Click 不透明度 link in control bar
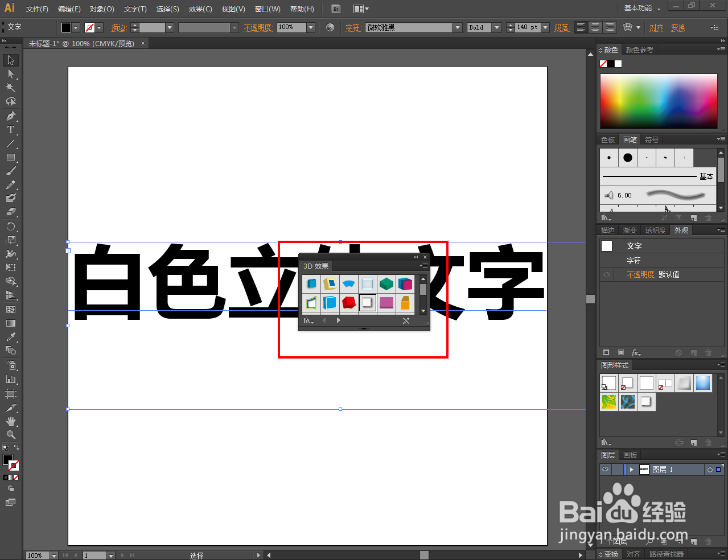This screenshot has height=560, width=728. [x=258, y=27]
